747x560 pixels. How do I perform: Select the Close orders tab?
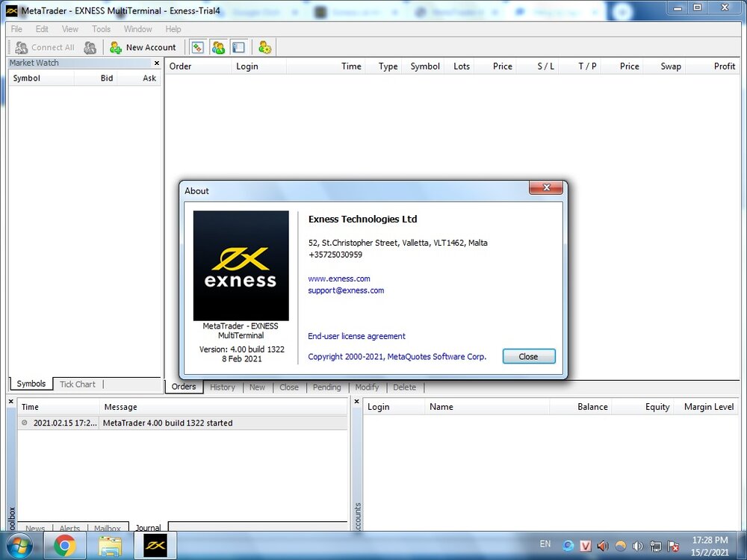[x=289, y=387]
